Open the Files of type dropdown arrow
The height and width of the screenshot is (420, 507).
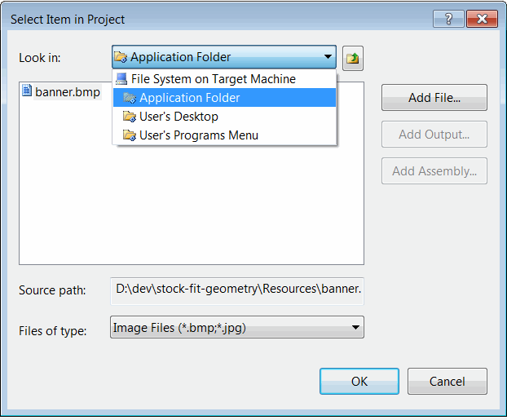[x=355, y=328]
